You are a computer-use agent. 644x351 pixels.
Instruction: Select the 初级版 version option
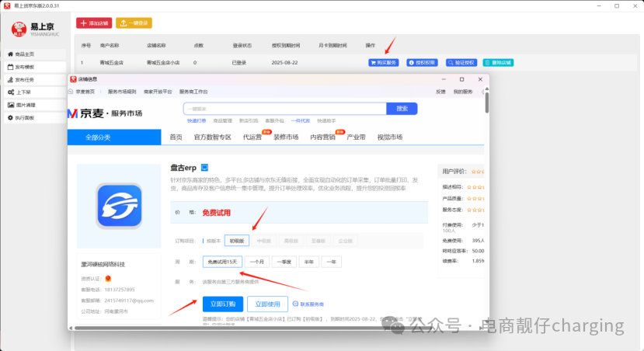237,241
